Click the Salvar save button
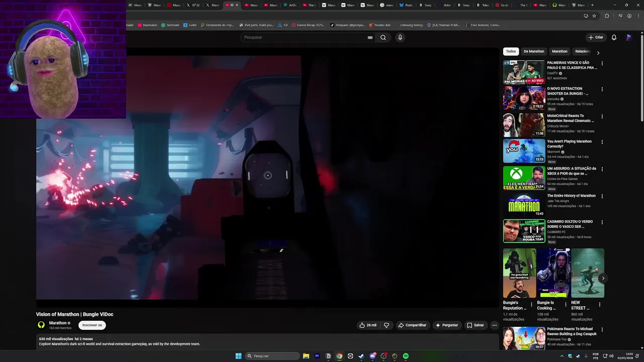 475,325
